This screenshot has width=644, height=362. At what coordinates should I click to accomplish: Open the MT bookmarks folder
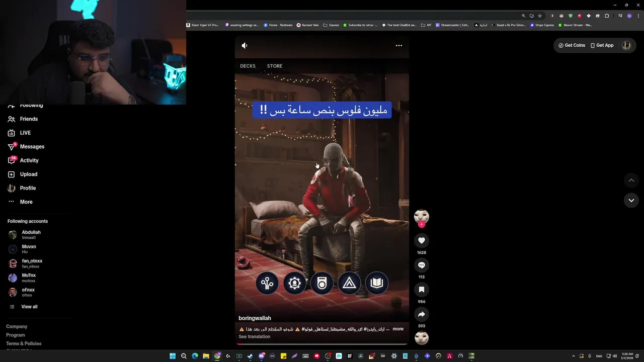pos(427,25)
